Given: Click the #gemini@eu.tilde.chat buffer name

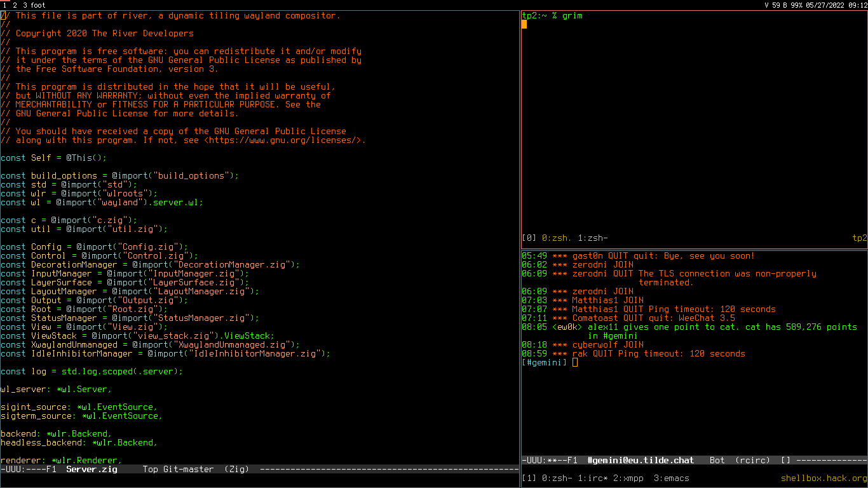Looking at the screenshot, I should pyautogui.click(x=641, y=460).
